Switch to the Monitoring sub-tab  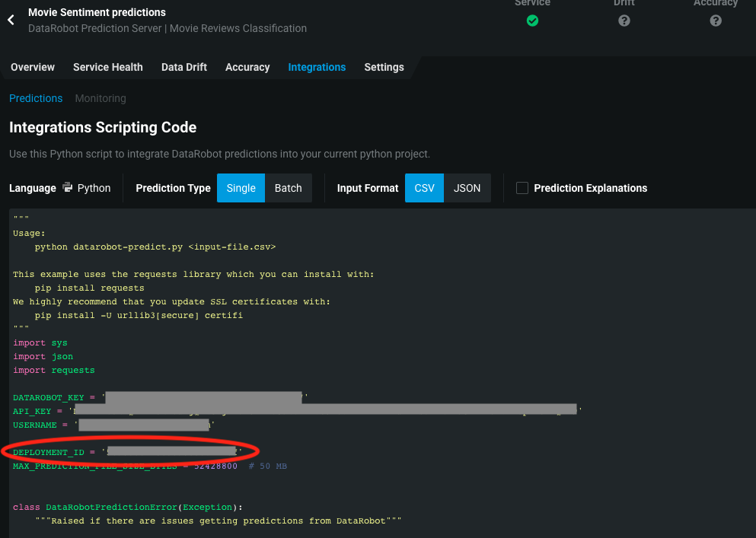(100, 98)
